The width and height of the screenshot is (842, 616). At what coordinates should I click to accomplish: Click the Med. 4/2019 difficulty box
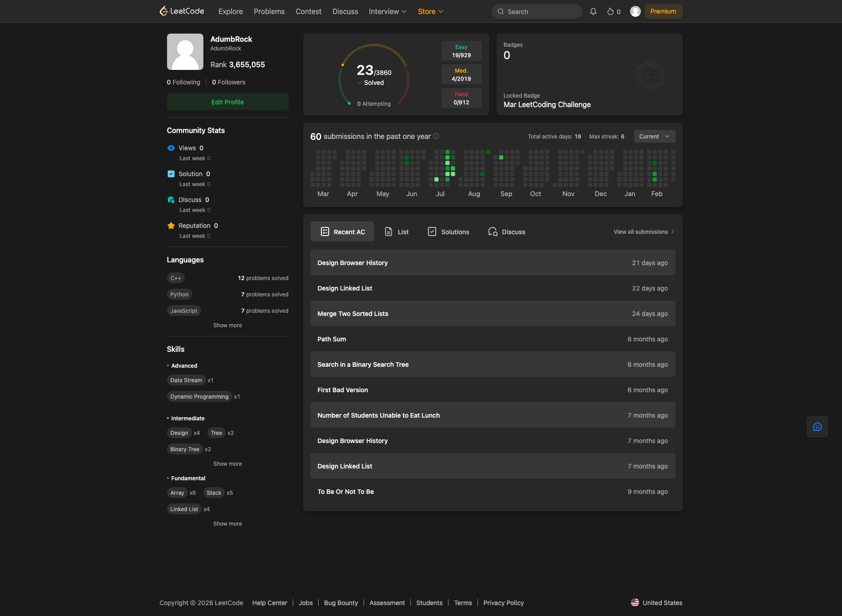click(461, 74)
